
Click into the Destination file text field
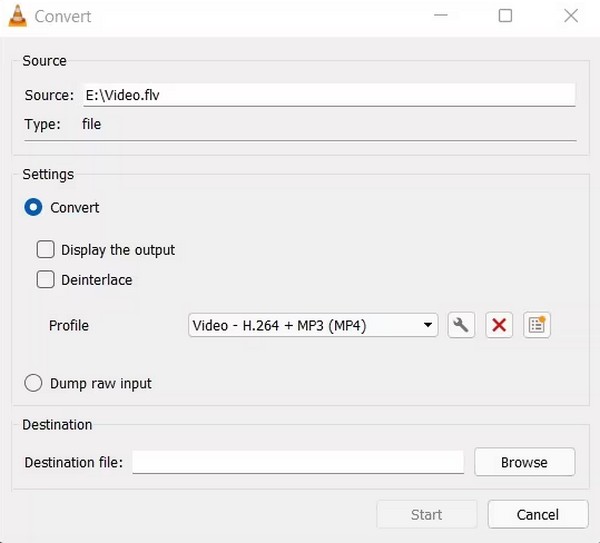click(x=298, y=462)
